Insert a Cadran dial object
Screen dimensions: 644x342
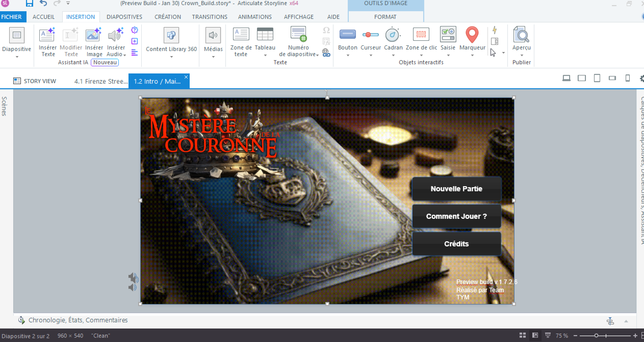click(x=393, y=35)
